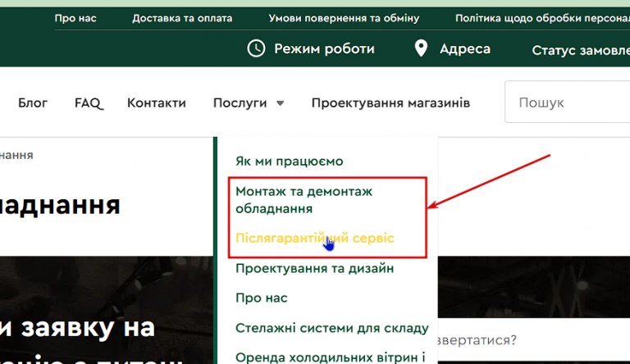Open Статус замовлення link
630x364 pixels.
click(581, 50)
